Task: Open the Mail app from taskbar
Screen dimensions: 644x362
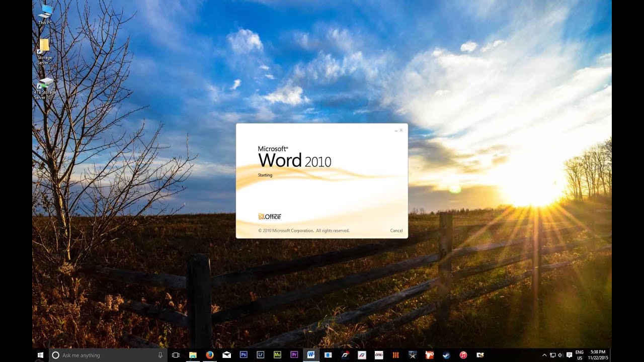Action: point(226,355)
